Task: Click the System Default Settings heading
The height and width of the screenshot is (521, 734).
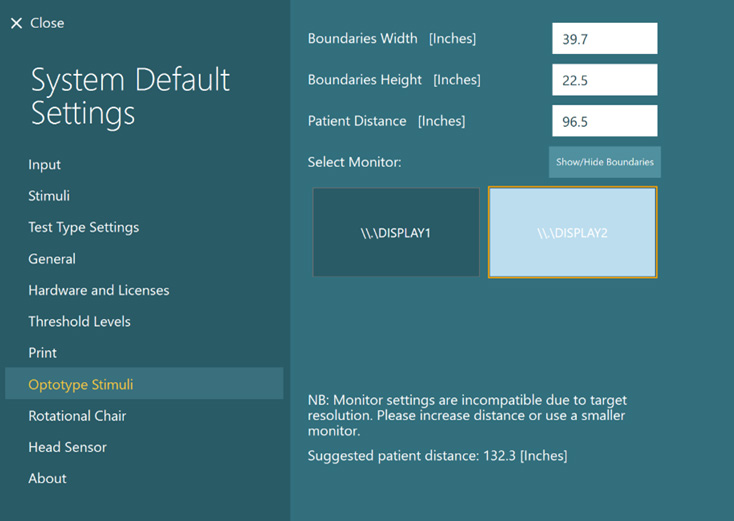Action: tap(130, 96)
